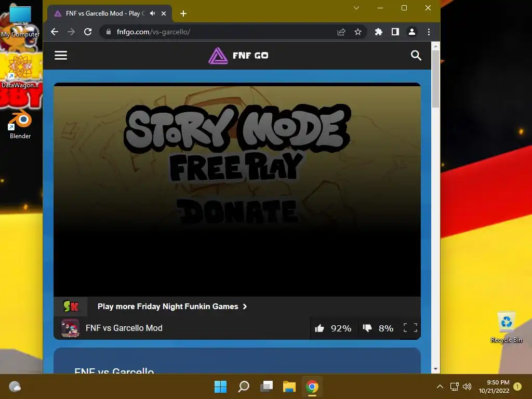Click the share page icon in address bar

coord(341,32)
